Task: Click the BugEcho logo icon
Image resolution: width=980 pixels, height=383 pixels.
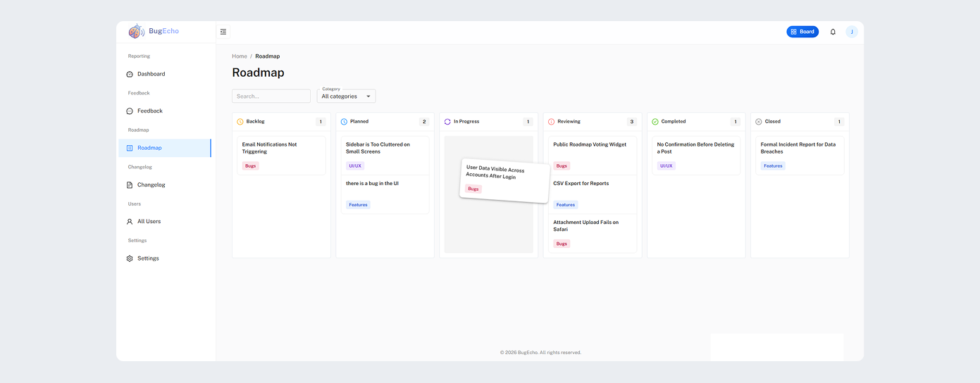Action: [136, 31]
